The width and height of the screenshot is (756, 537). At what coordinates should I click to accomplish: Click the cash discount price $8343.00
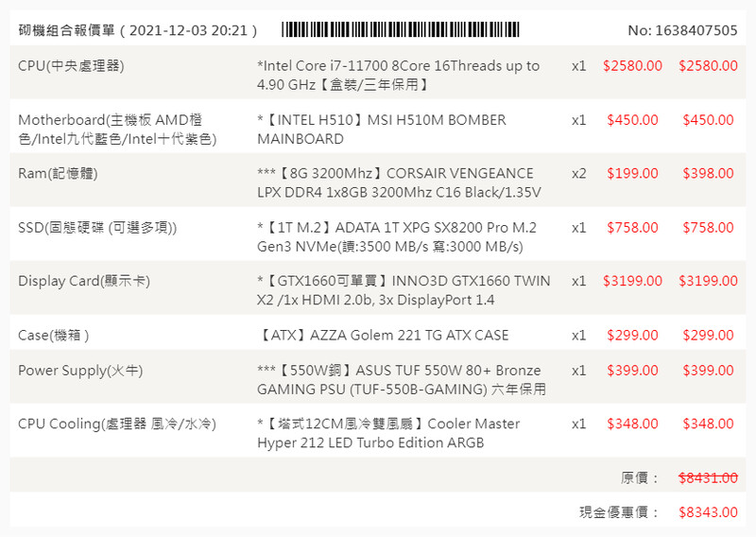point(708,512)
